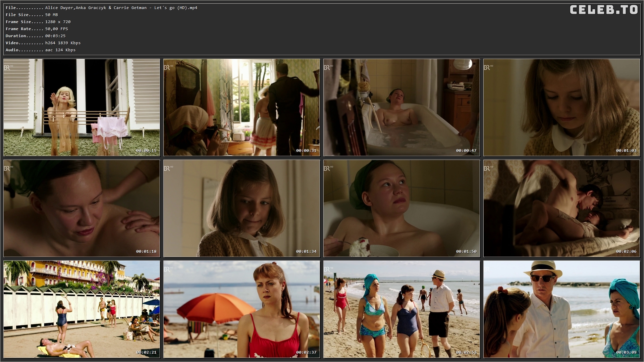644x362 pixels.
Task: Click the Frame Rate 50,00 FPS line
Action: [37, 29]
